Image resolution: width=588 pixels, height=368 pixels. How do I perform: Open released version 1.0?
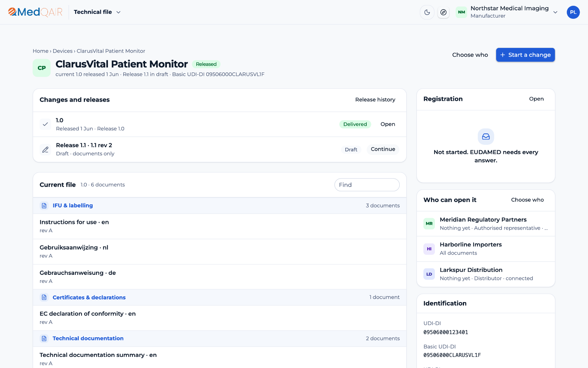(x=387, y=124)
